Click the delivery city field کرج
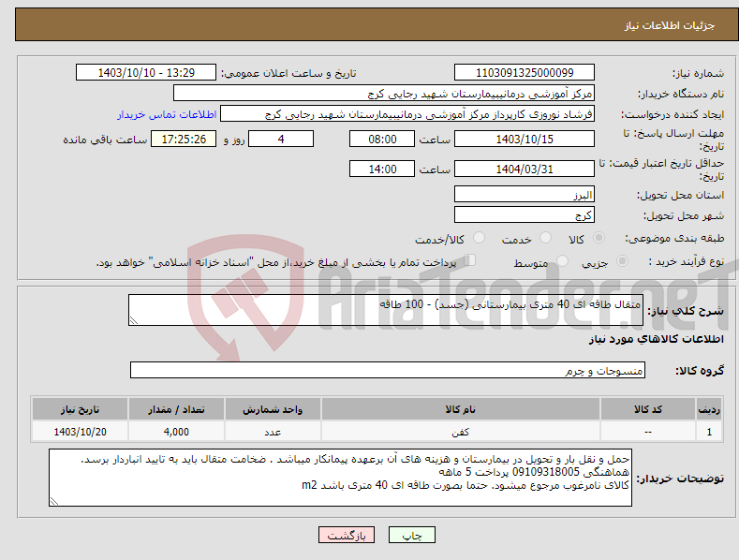The height and width of the screenshot is (560, 739). click(525, 215)
